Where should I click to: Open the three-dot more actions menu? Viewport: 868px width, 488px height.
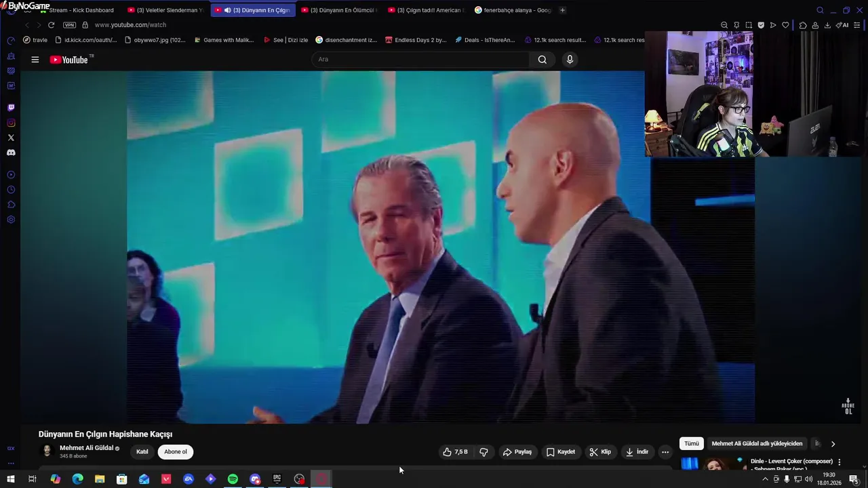665,452
